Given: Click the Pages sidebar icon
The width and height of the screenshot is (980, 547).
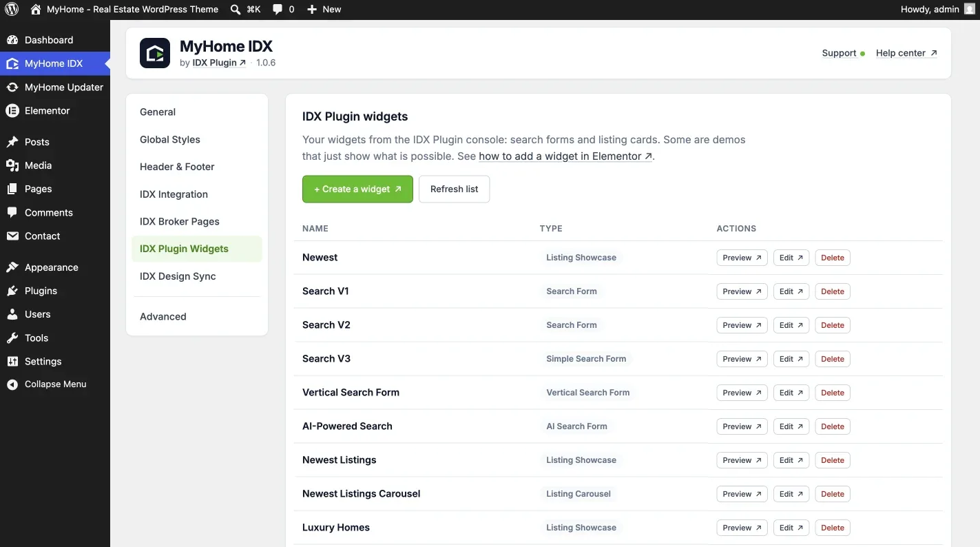Looking at the screenshot, I should pos(12,189).
